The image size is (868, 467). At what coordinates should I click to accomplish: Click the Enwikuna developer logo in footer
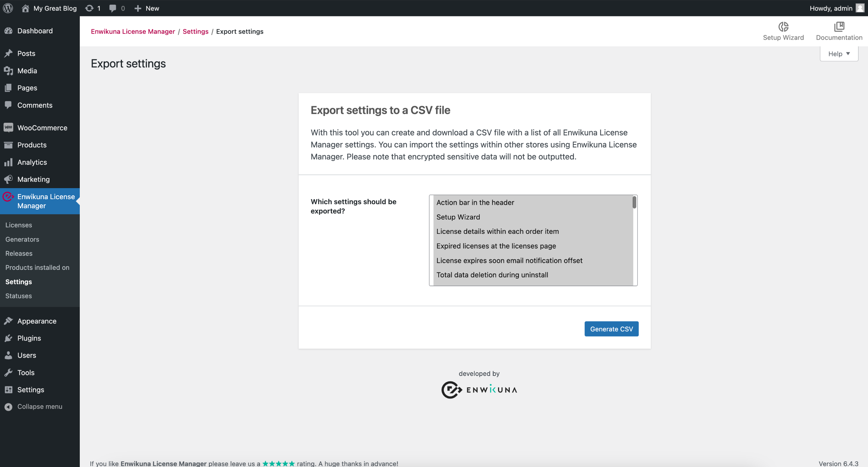(479, 390)
